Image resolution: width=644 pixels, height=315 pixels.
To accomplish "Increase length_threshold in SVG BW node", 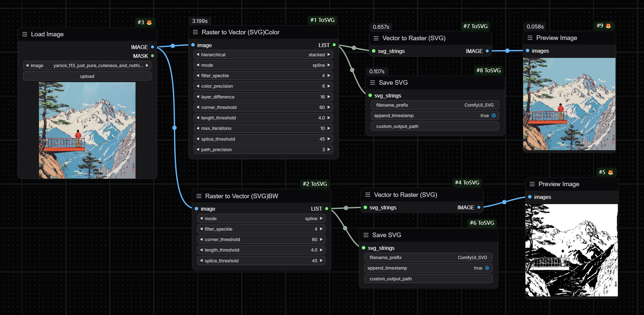I will tap(321, 250).
